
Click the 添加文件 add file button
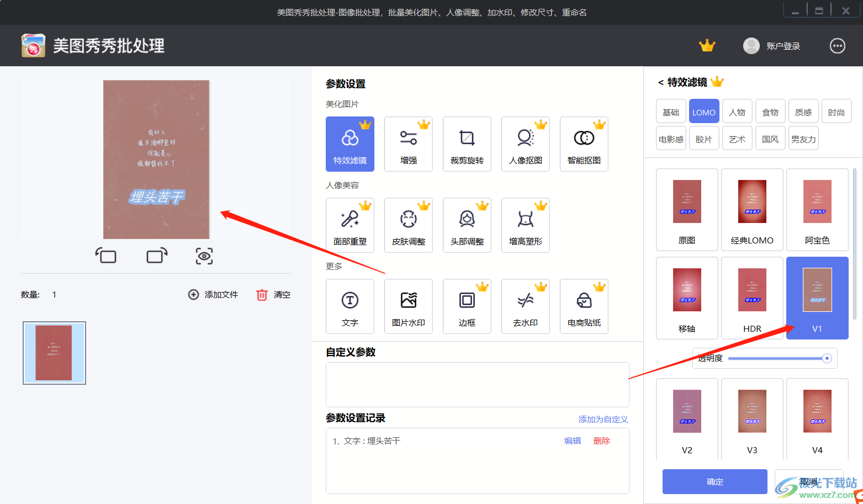coord(213,295)
